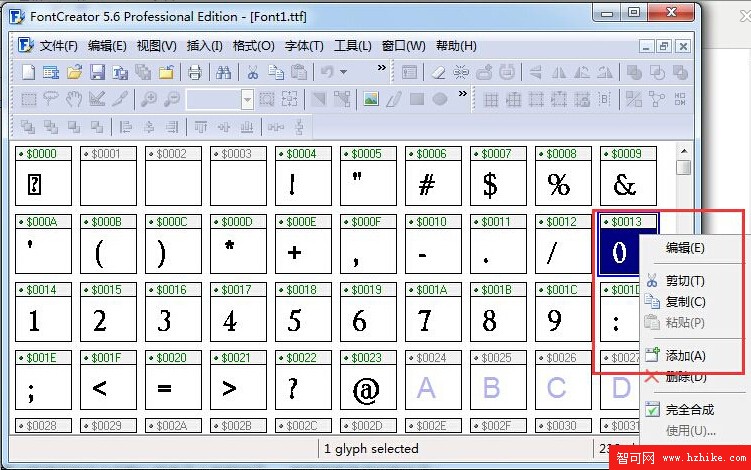Open the zoom level combo box

(x=247, y=99)
